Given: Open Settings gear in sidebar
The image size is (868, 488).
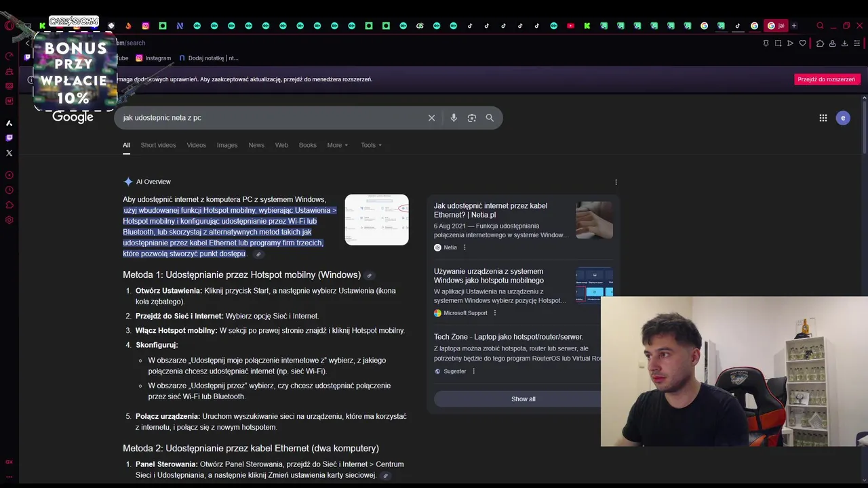Looking at the screenshot, I should (9, 220).
